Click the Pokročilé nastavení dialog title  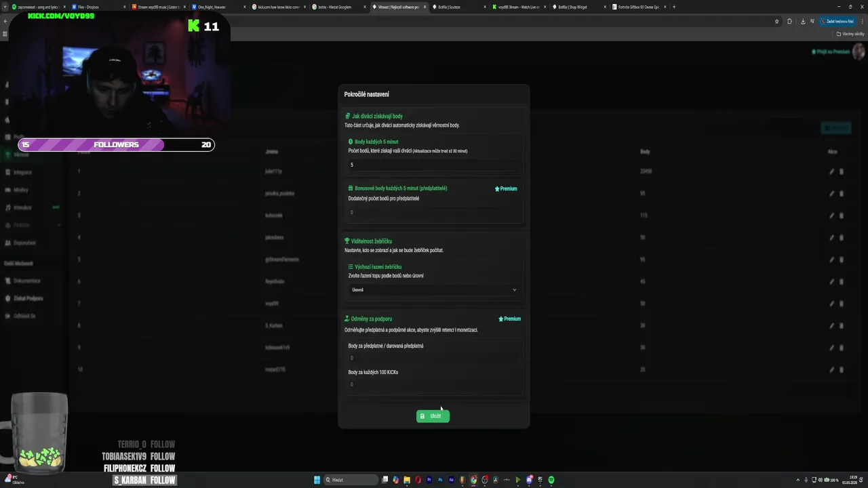tap(367, 94)
